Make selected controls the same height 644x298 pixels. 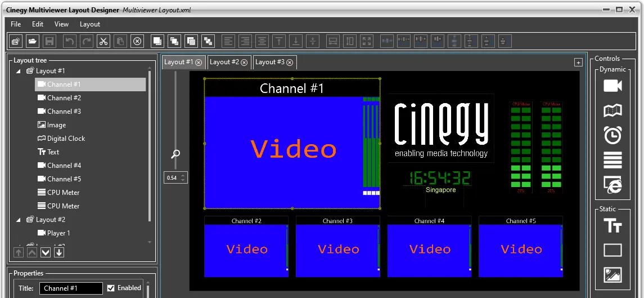tap(350, 41)
